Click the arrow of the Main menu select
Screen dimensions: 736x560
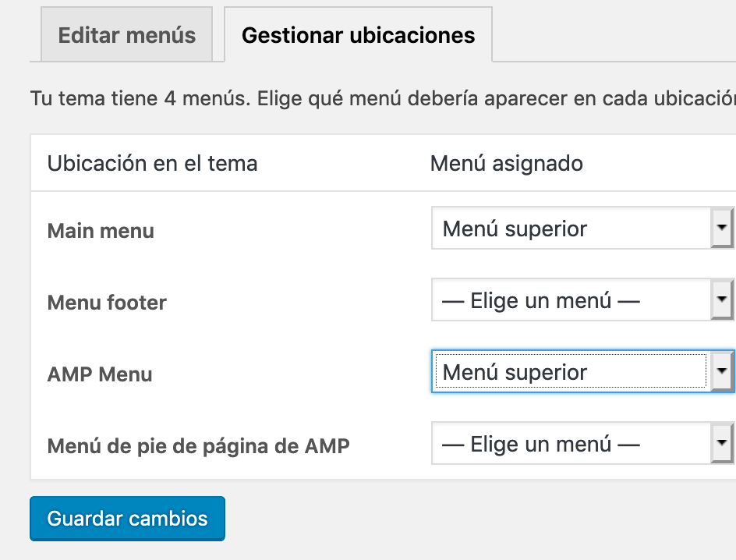point(722,228)
